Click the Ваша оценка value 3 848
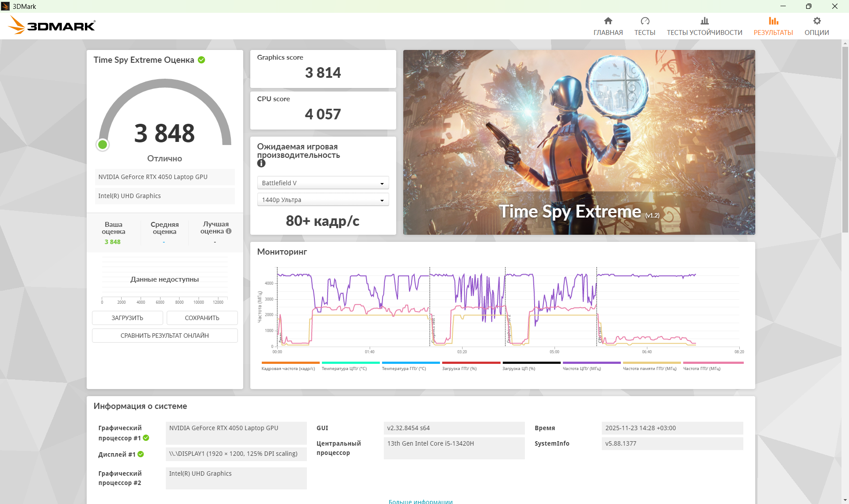This screenshot has height=504, width=849. pyautogui.click(x=112, y=242)
